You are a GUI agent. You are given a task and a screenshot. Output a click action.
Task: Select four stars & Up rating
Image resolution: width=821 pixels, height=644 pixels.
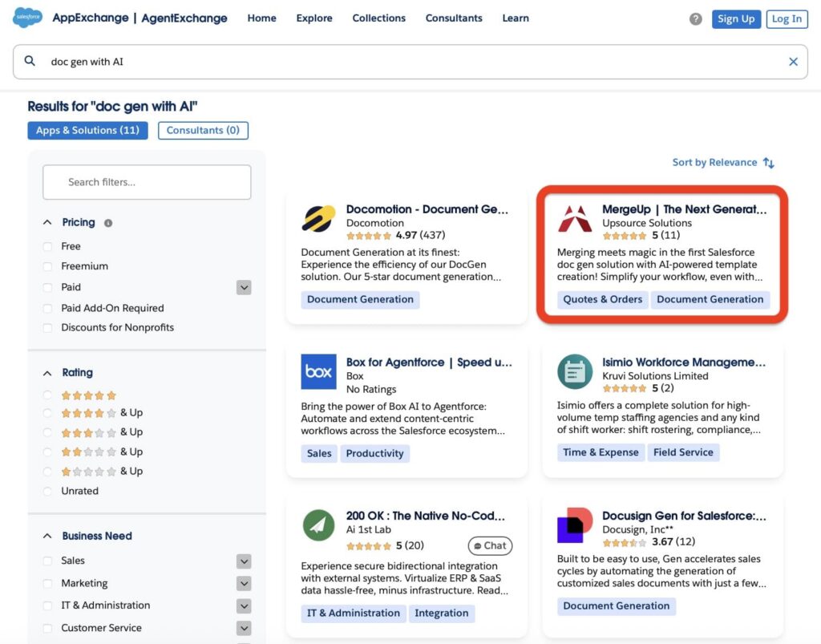coord(47,413)
